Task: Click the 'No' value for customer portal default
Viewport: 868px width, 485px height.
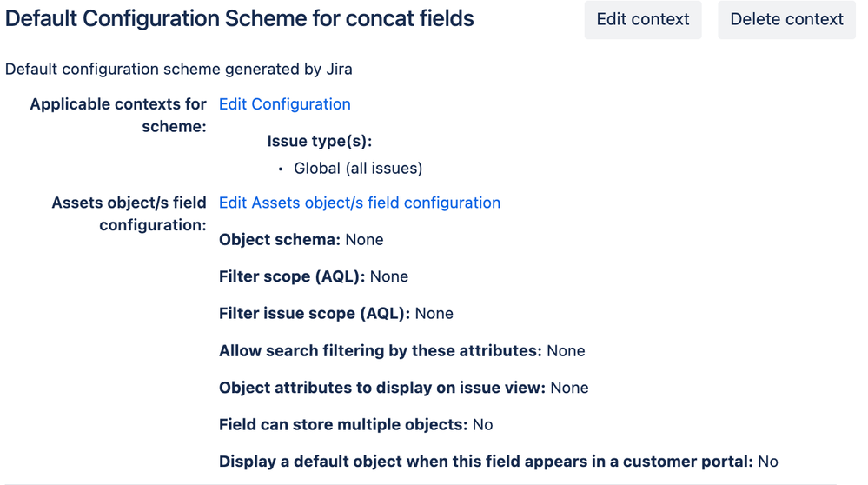Action: tap(767, 462)
